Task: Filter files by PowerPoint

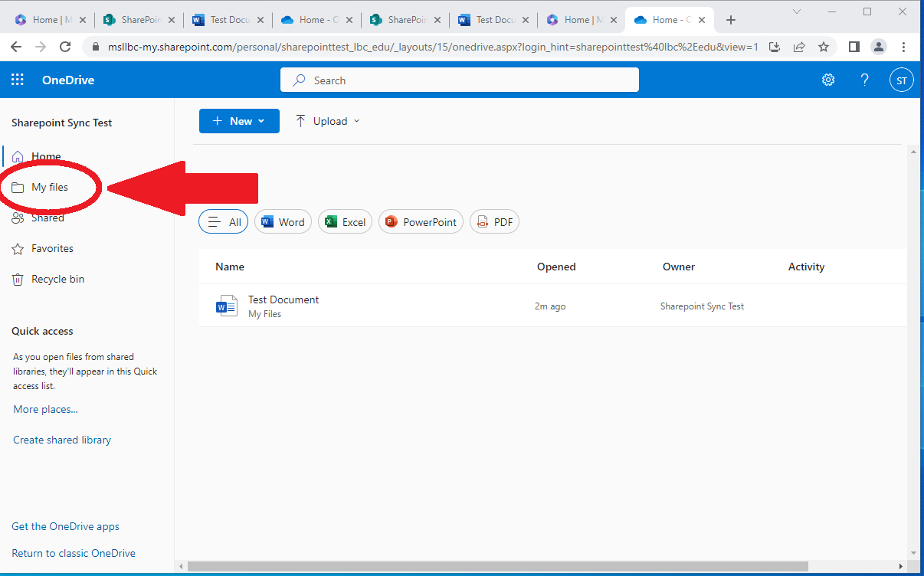Action: coord(421,222)
